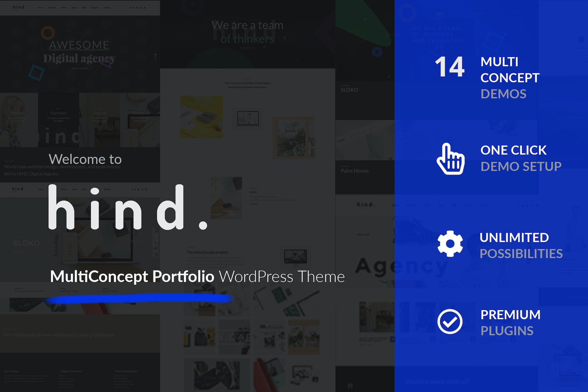Open the Features menu item
The width and height of the screenshot is (588, 392).
(95, 8)
